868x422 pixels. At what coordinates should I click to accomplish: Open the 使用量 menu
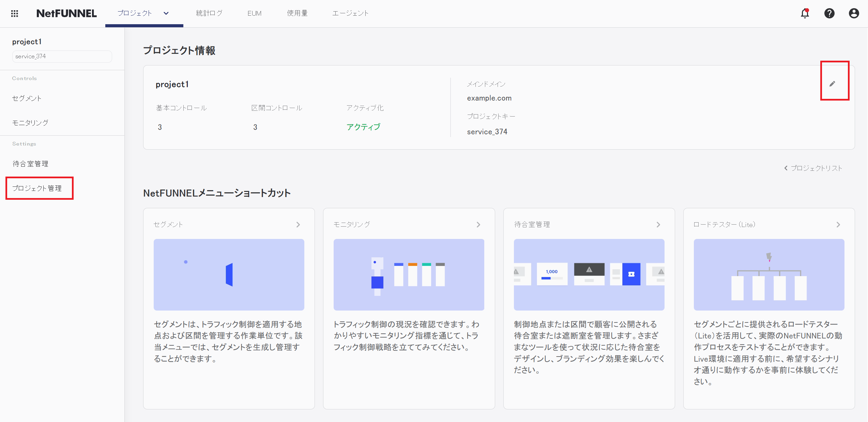[297, 13]
